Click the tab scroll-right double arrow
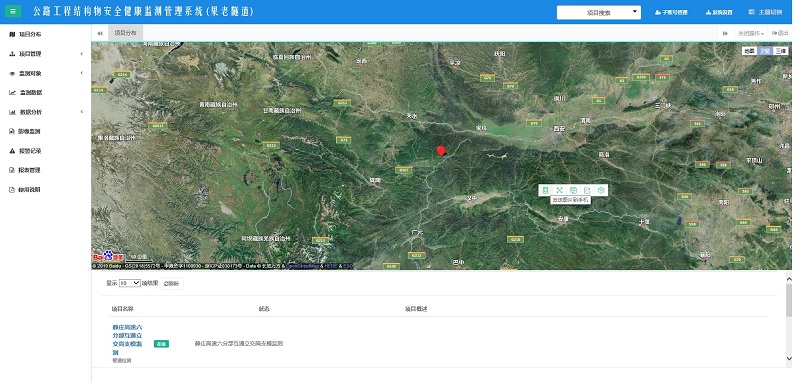Viewport: 800px width, 383px height. pos(725,33)
